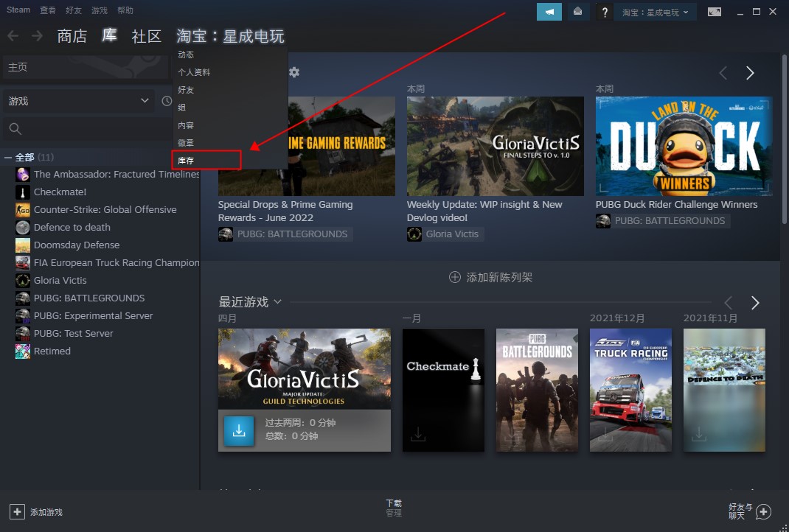Open the inbox envelope icon

[577, 12]
